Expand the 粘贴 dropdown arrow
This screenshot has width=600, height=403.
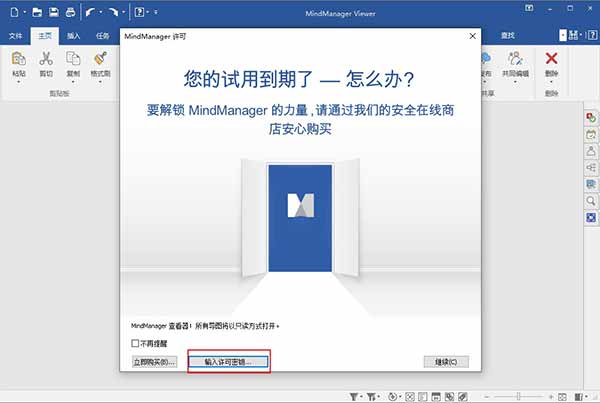pos(19,82)
